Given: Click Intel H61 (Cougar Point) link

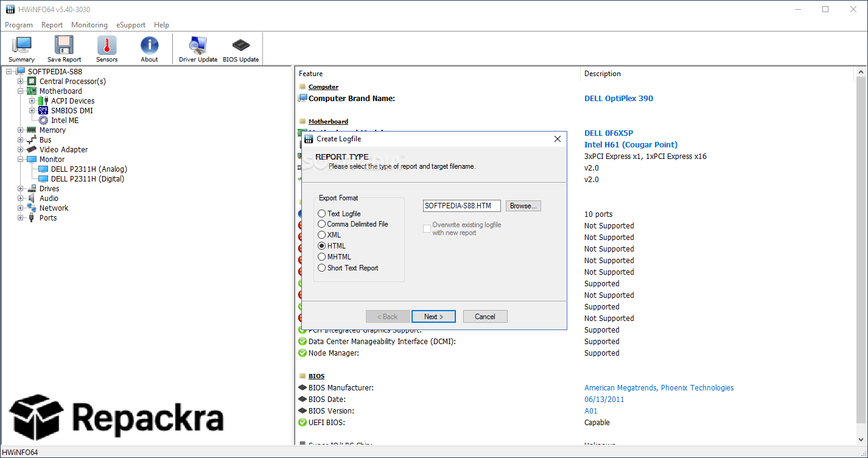Looking at the screenshot, I should pyautogui.click(x=631, y=145).
